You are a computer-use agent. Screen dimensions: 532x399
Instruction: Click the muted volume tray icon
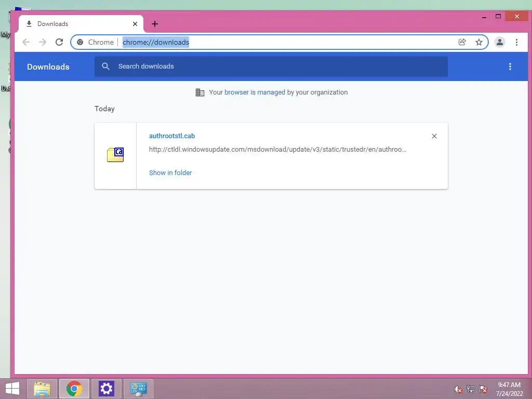click(x=458, y=389)
